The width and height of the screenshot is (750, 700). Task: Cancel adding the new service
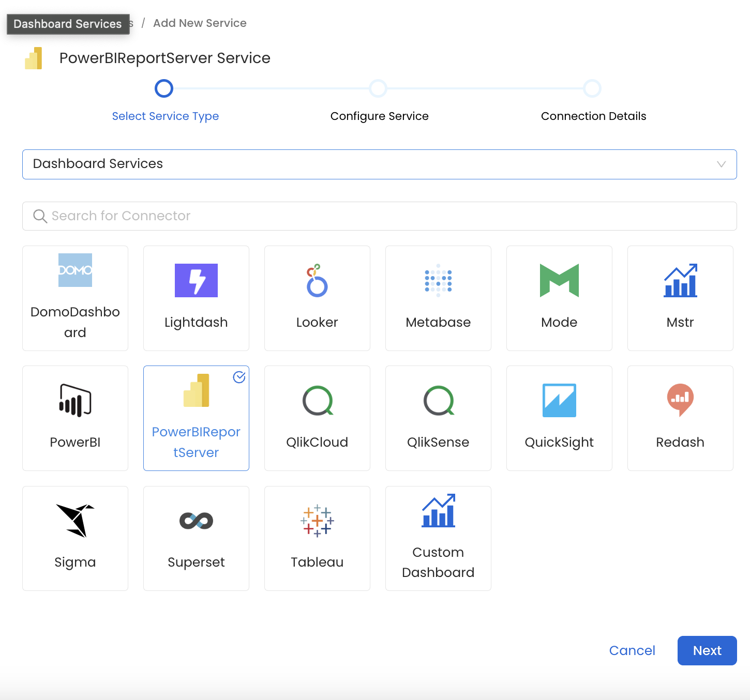tap(632, 650)
